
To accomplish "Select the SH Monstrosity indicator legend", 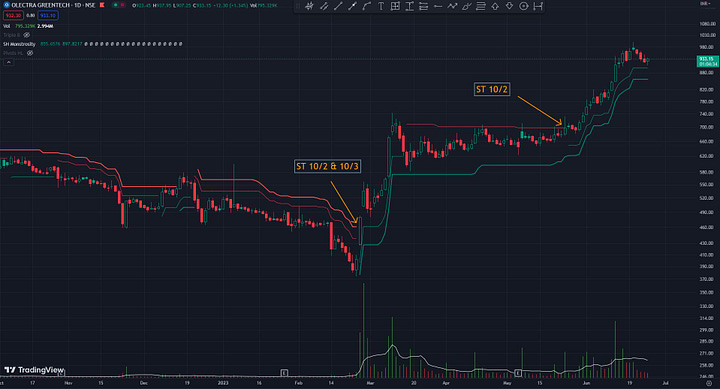I will coord(19,44).
